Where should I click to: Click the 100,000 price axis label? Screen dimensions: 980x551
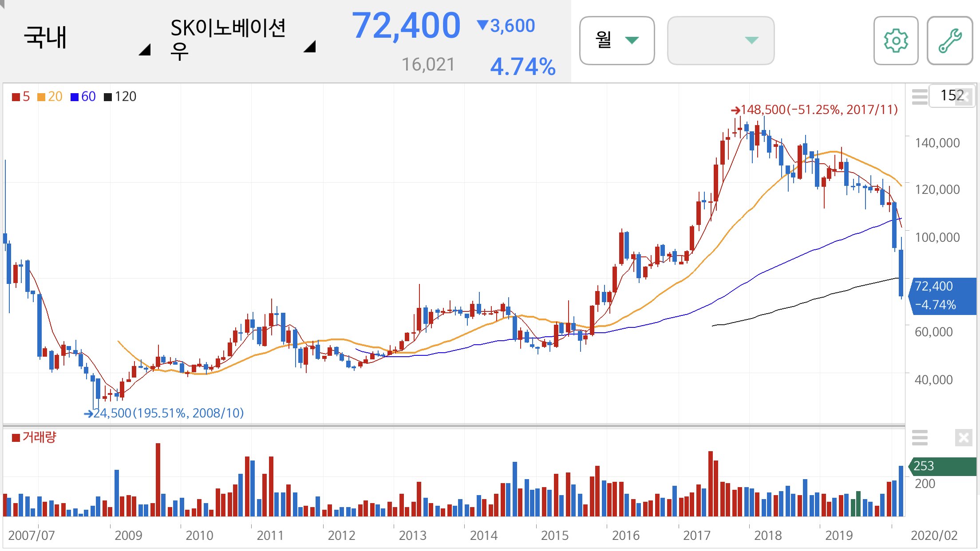(x=937, y=237)
